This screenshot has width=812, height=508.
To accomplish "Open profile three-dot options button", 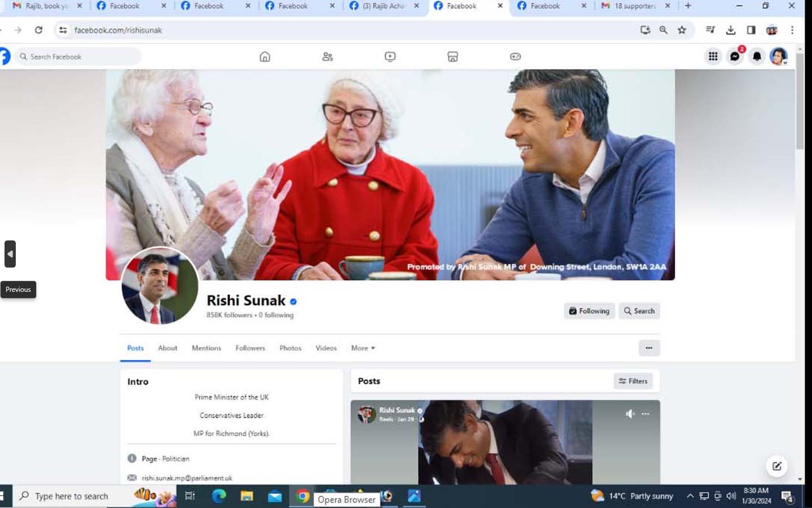I will coord(649,348).
